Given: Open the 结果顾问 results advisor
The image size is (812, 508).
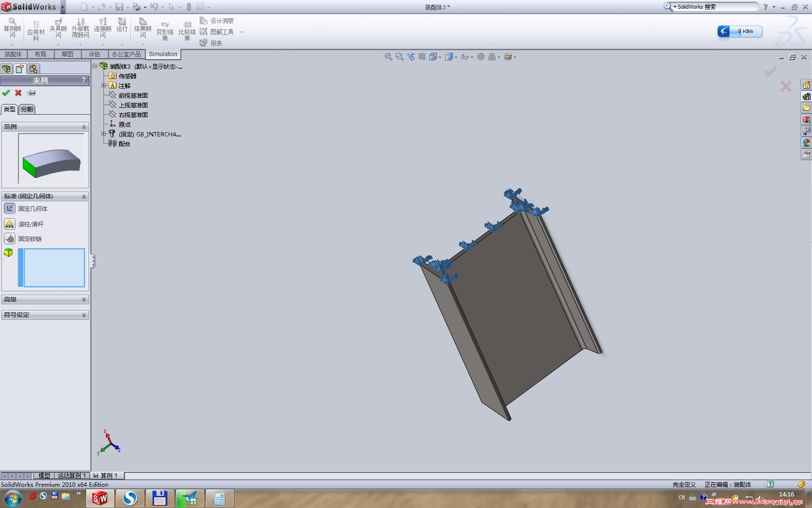Looking at the screenshot, I should [x=143, y=29].
